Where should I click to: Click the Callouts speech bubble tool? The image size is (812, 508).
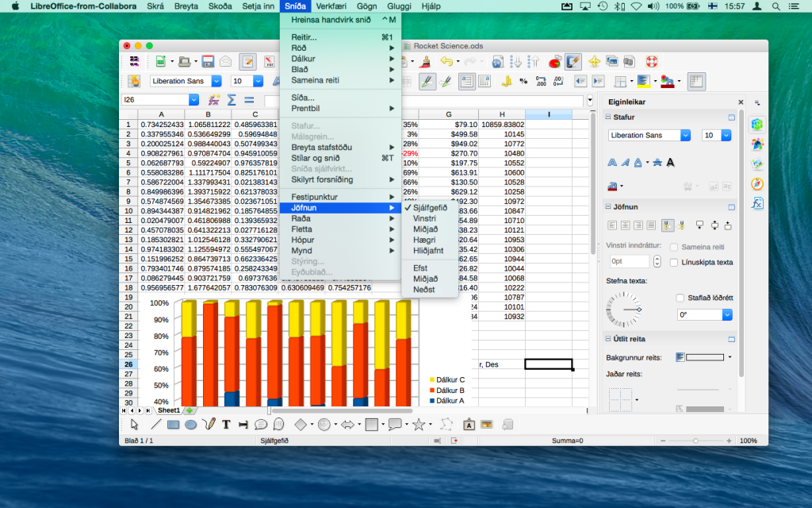pyautogui.click(x=395, y=425)
